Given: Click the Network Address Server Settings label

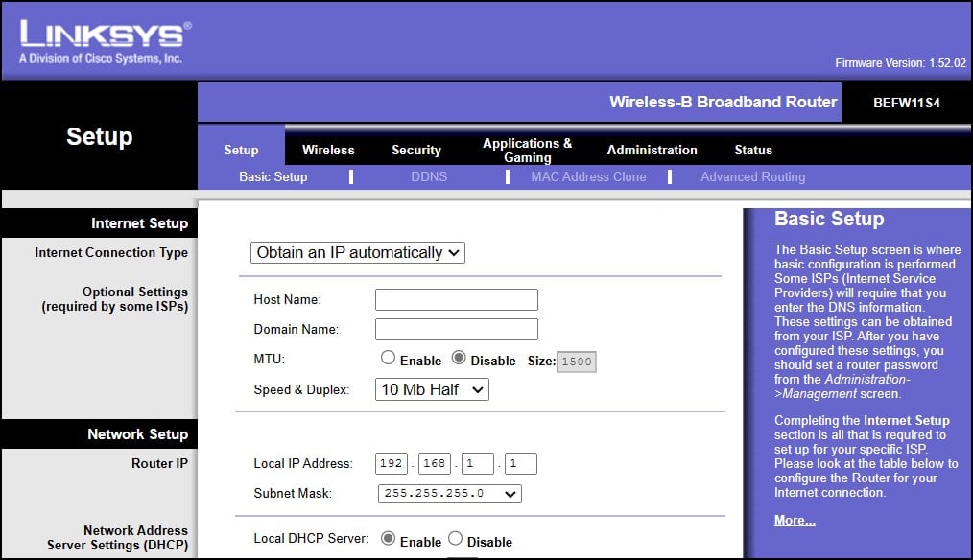Looking at the screenshot, I should pyautogui.click(x=117, y=538).
